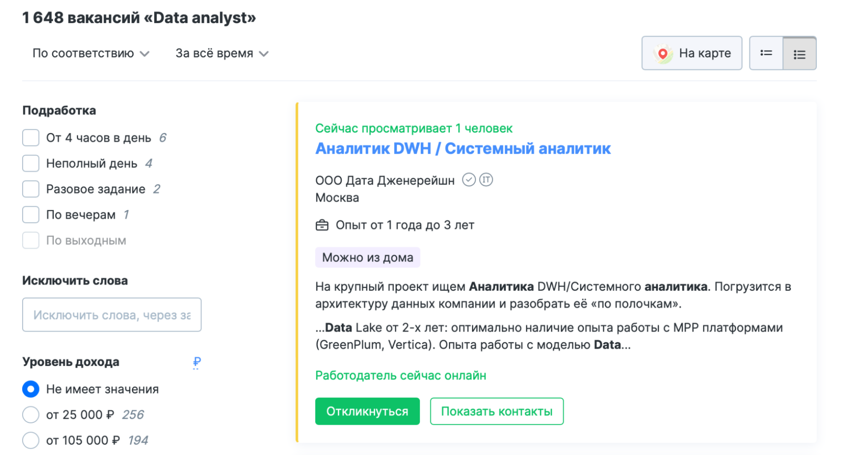
Task: Switch to the compact list view icon
Action: [x=766, y=53]
